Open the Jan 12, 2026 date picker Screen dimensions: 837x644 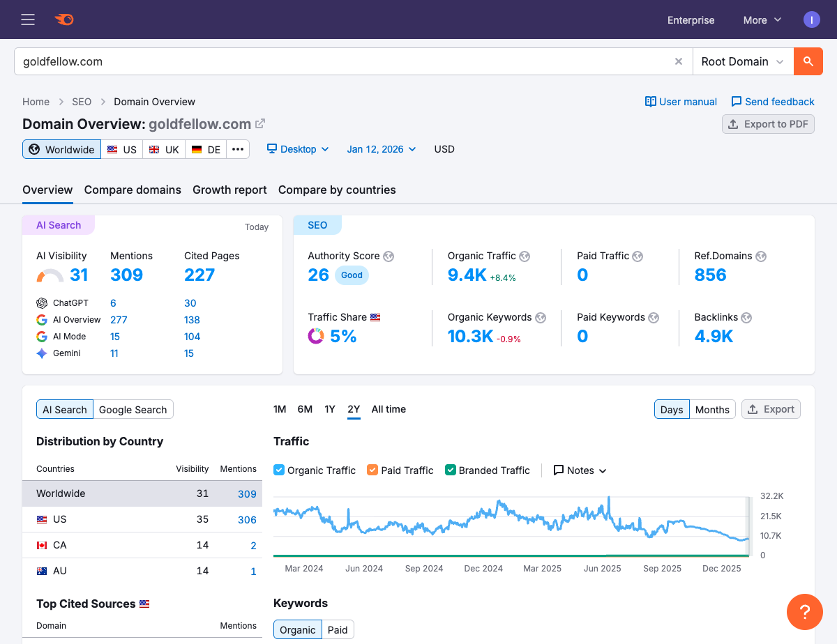(381, 149)
